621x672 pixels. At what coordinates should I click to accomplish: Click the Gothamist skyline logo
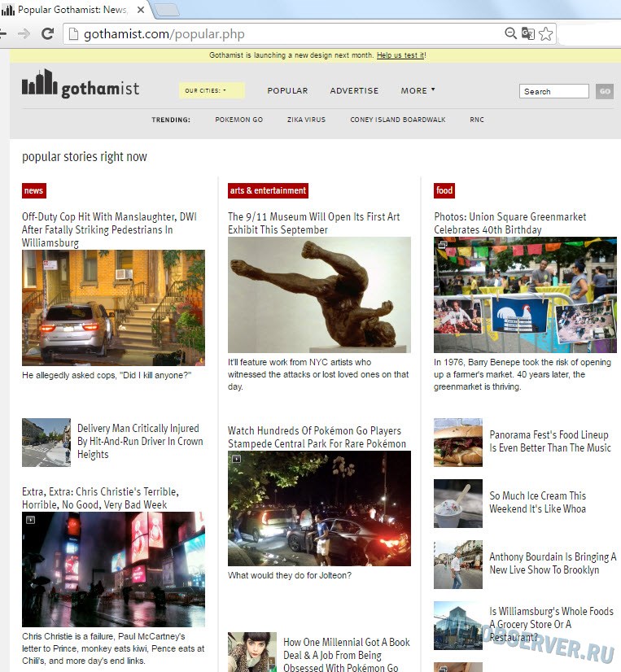click(x=81, y=84)
